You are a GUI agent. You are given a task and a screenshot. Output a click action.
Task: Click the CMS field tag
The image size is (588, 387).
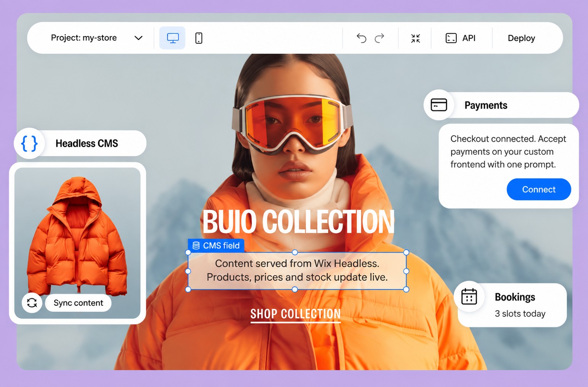pyautogui.click(x=216, y=246)
